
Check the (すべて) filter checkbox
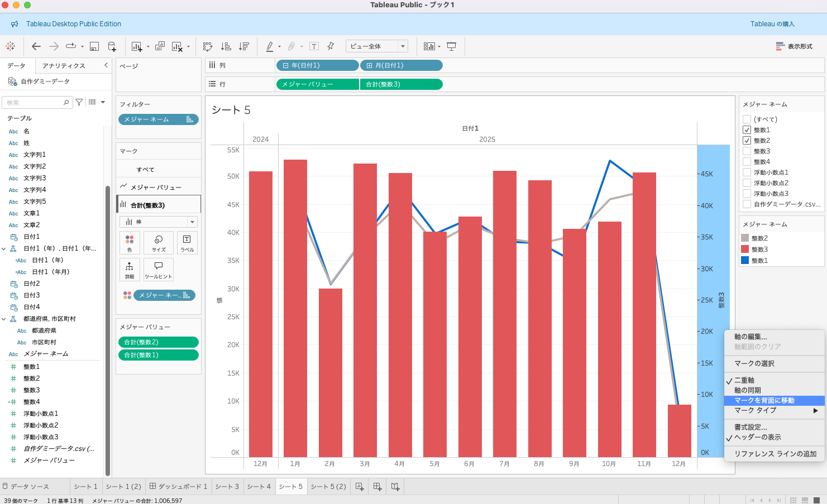pos(747,119)
